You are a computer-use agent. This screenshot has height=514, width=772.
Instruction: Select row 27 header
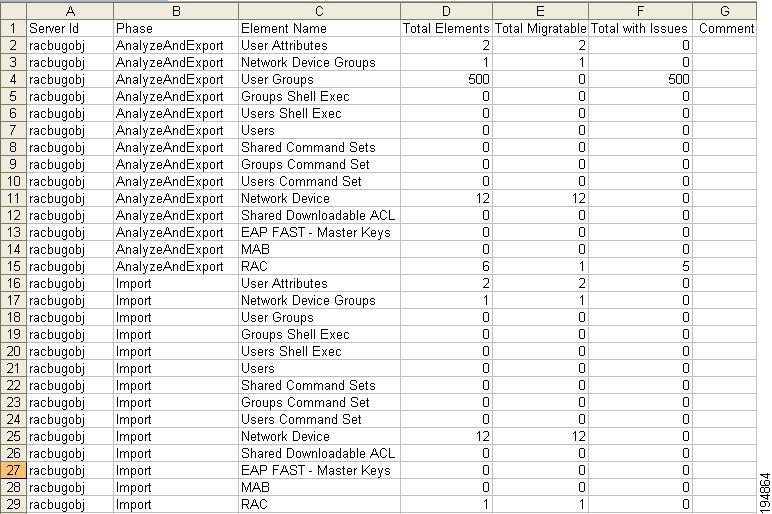(x=13, y=470)
